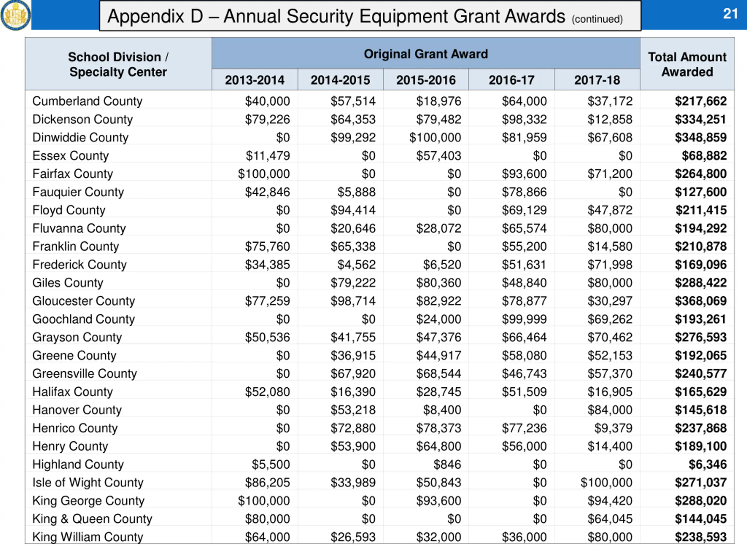This screenshot has width=747, height=560.
Task: Click the Original Grant Award header
Action: click(425, 54)
